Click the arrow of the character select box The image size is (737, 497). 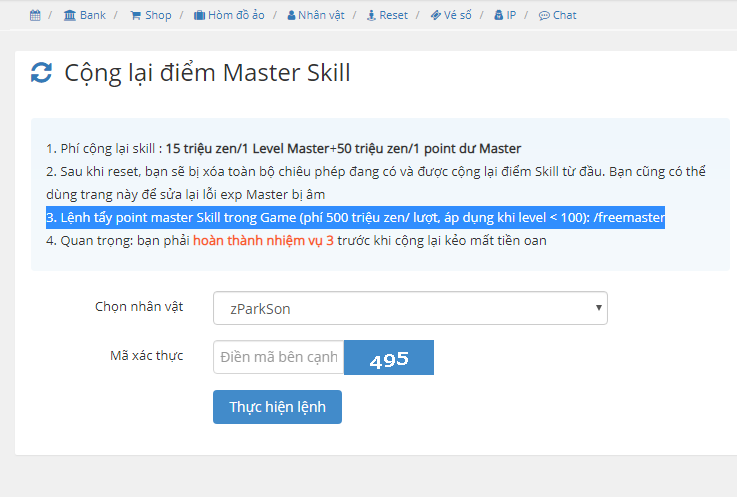(598, 308)
